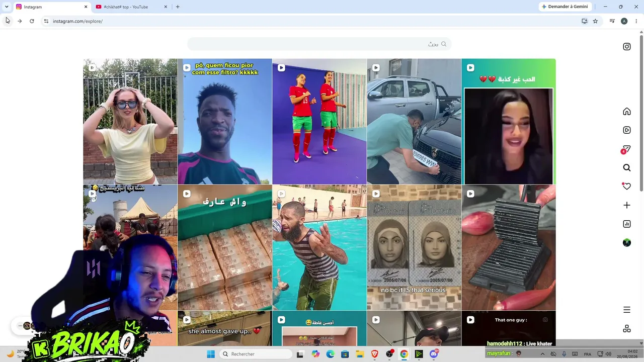
Task: Open the media controls icon in Chrome toolbar
Action: [x=612, y=21]
